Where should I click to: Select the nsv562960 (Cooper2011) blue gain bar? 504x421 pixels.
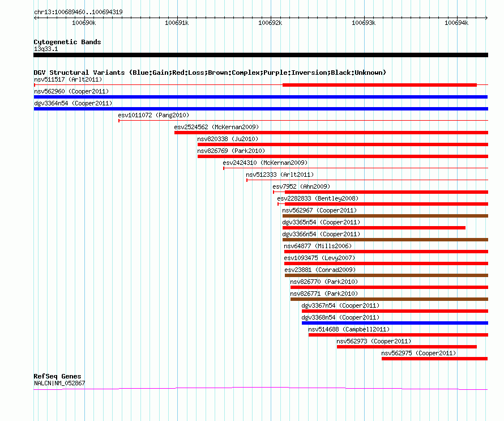click(x=260, y=97)
